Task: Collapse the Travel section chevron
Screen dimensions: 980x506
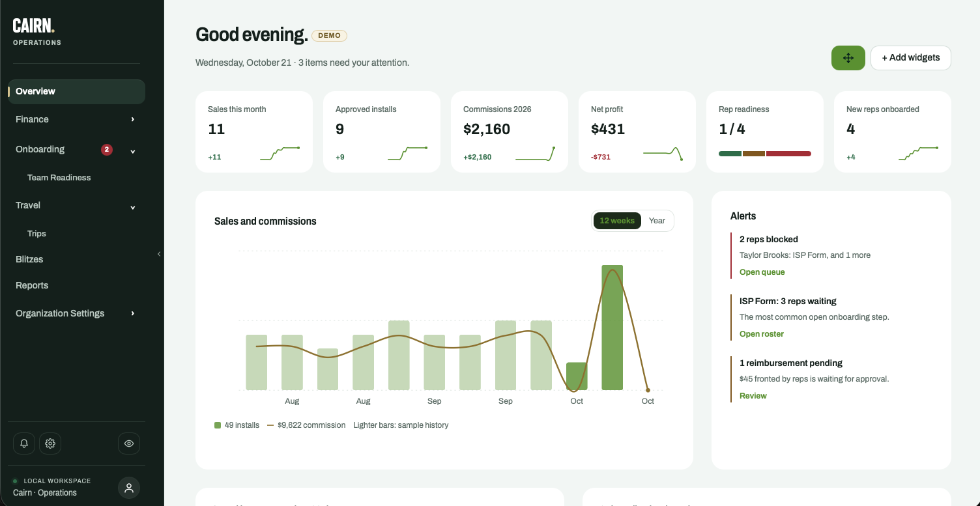Action: (133, 208)
